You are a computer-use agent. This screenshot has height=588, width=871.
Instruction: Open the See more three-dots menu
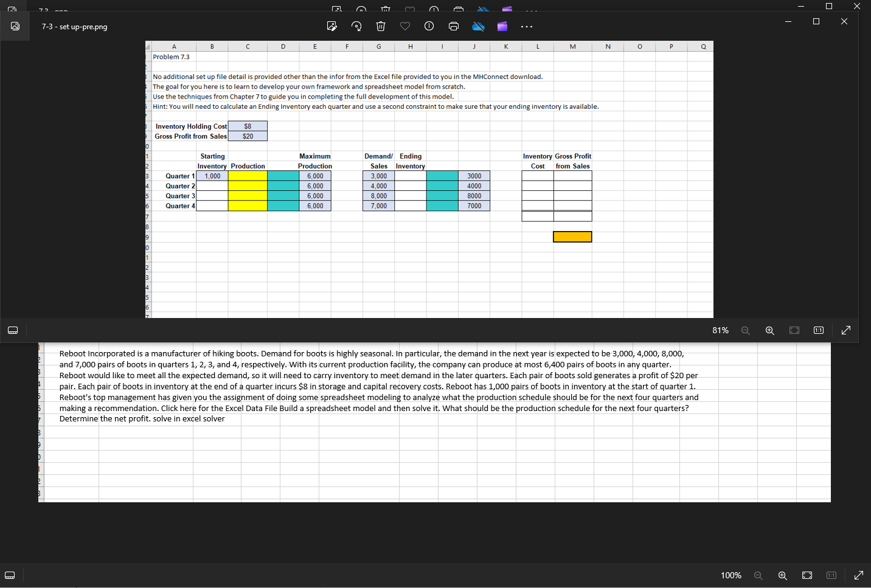pyautogui.click(x=527, y=27)
